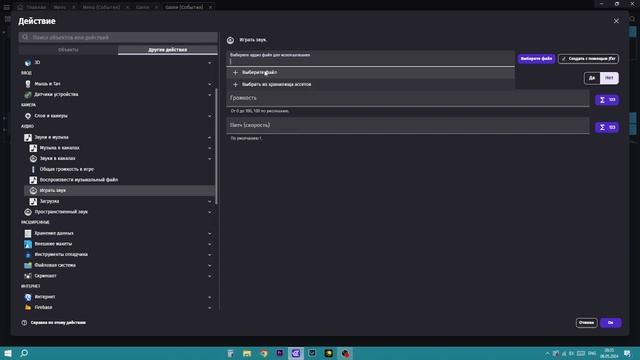Click the Громкость input field
640x360 pixels.
click(x=408, y=98)
